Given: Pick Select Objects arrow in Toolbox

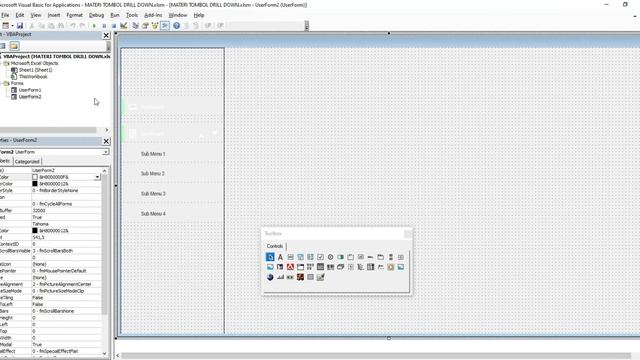Looking at the screenshot, I should (x=270, y=257).
